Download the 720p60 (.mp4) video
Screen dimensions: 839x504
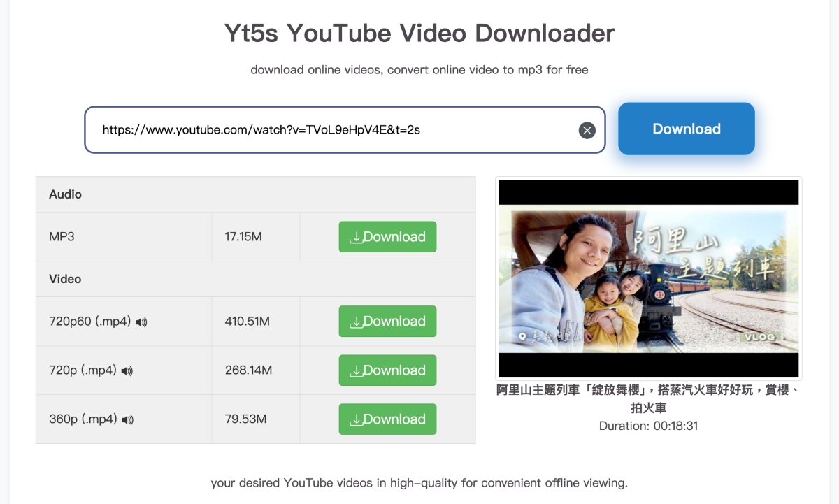(387, 322)
